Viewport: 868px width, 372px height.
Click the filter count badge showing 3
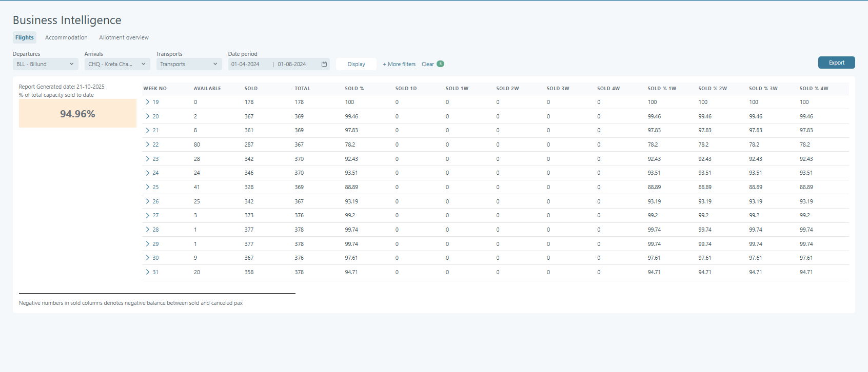coord(440,64)
